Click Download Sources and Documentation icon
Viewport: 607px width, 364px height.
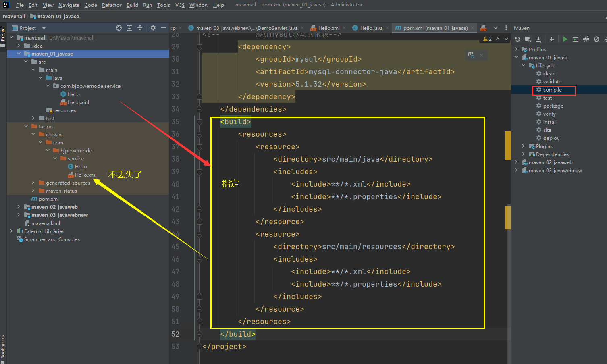(x=539, y=39)
